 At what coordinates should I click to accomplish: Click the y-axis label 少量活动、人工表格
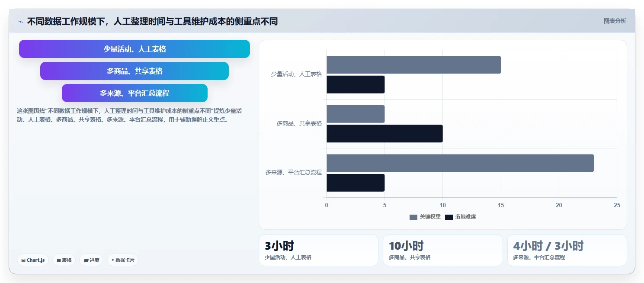click(x=296, y=74)
